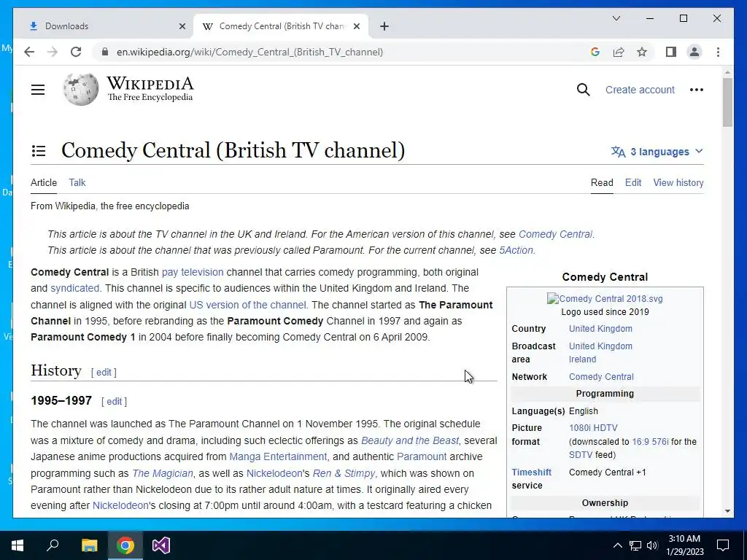Expand the 3 languages dropdown
The image size is (747, 560).
(x=657, y=152)
